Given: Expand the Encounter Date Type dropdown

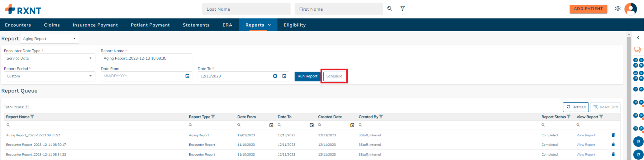Looking at the screenshot, I should click(50, 58).
